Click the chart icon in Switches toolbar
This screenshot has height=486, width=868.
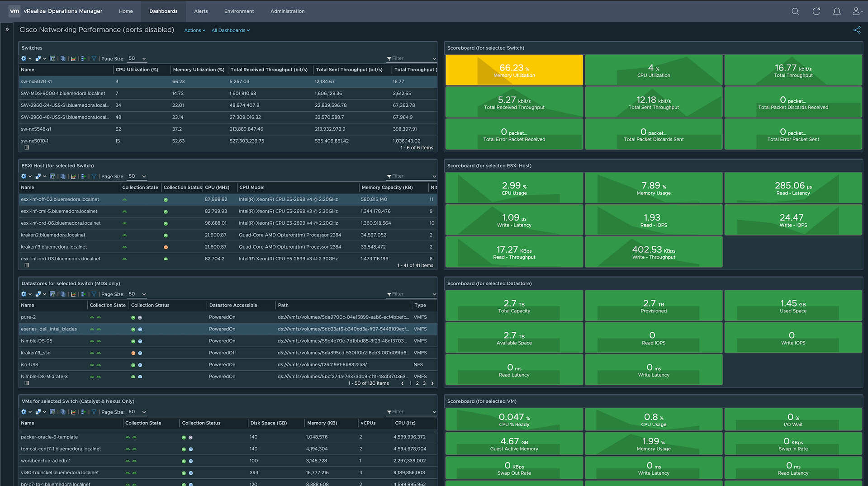click(x=73, y=58)
